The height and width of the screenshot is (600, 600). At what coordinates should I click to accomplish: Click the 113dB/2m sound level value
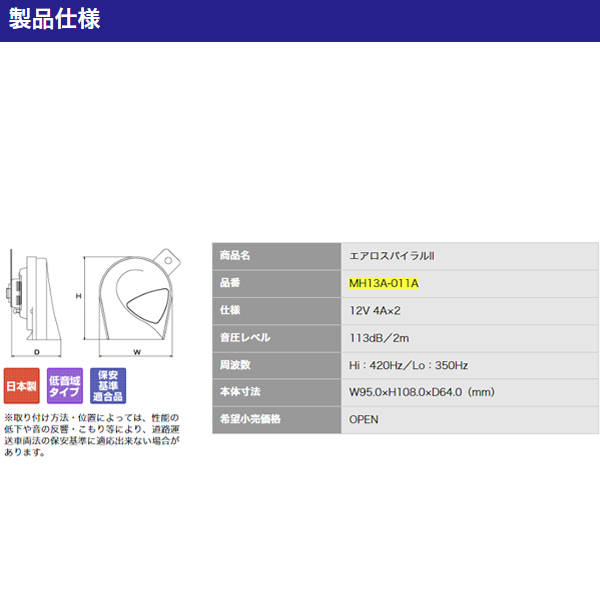382,338
